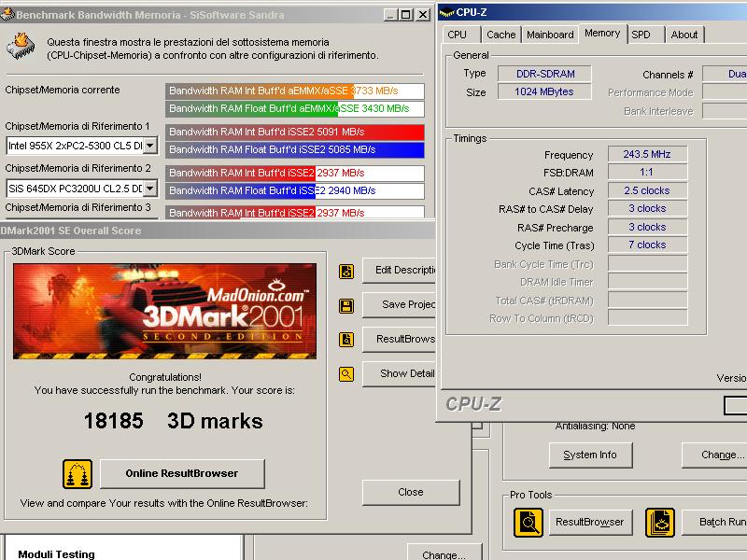
Task: Click the Cycle Time (Tras) 7 clocks field
Action: 647,245
